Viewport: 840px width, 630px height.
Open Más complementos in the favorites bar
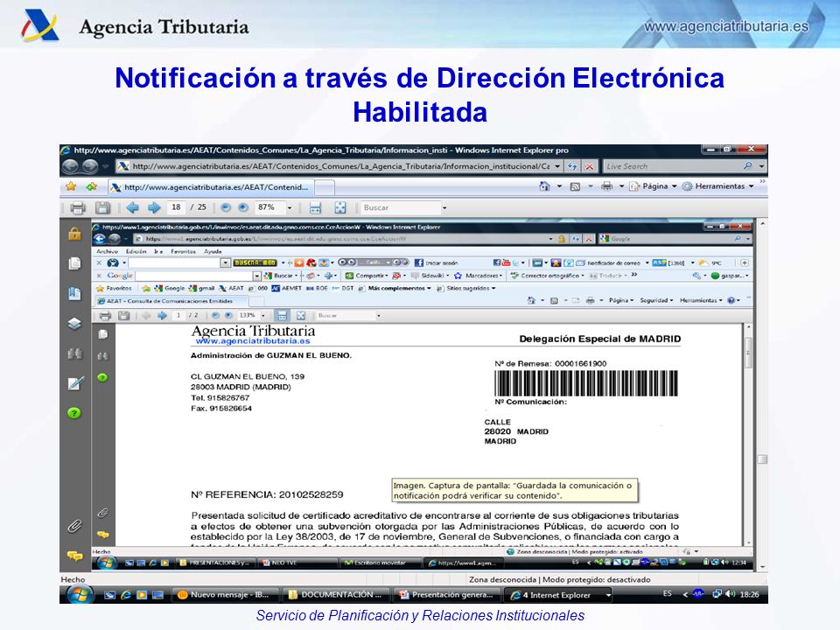point(399,288)
